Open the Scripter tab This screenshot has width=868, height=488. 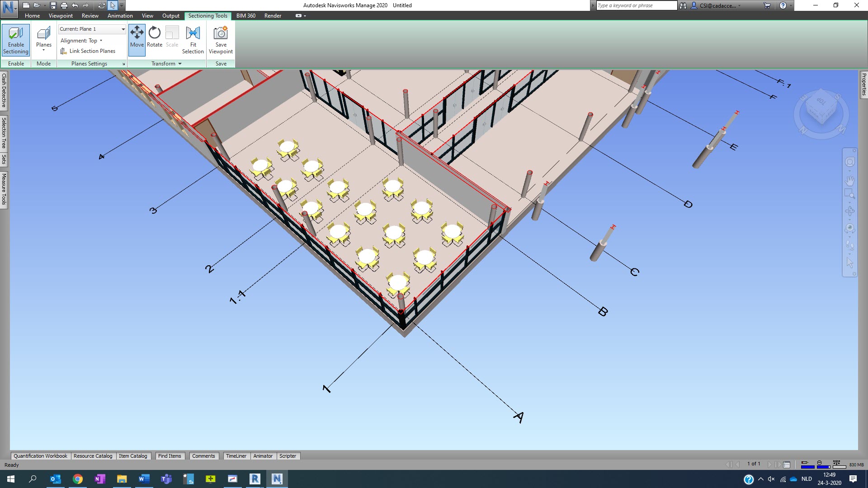[x=288, y=456]
